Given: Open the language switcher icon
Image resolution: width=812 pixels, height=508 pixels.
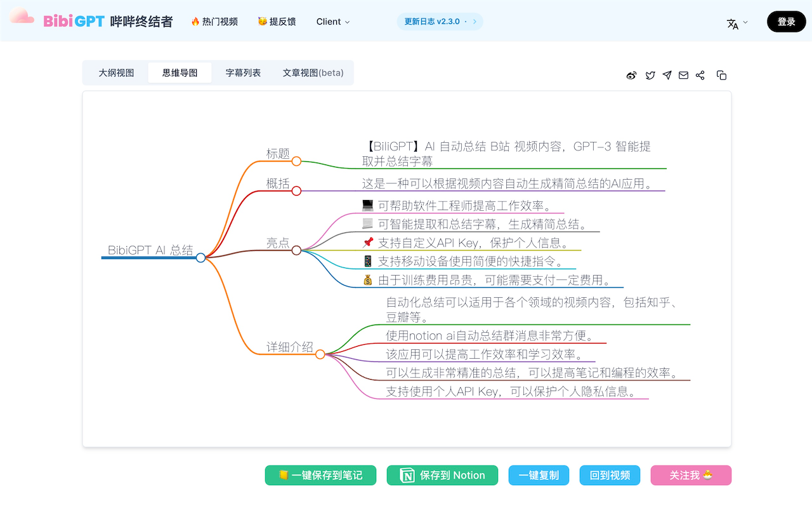Looking at the screenshot, I should tap(733, 21).
